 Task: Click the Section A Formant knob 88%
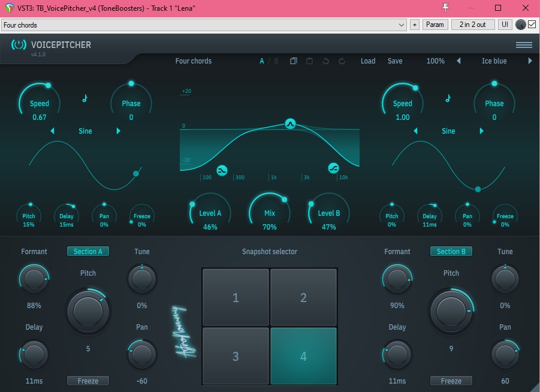click(34, 279)
